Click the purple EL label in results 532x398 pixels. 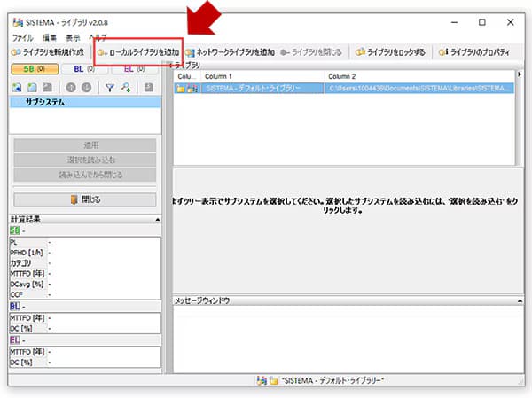[14, 340]
